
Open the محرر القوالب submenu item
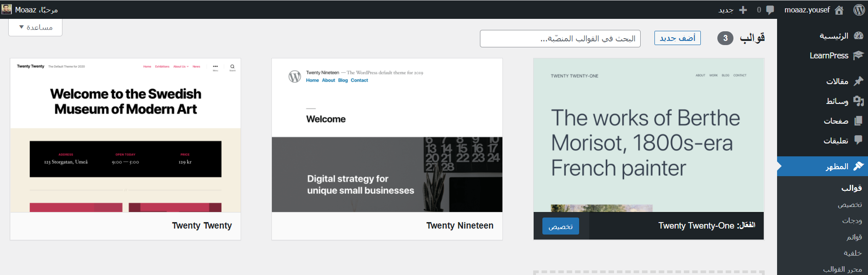pos(842,269)
